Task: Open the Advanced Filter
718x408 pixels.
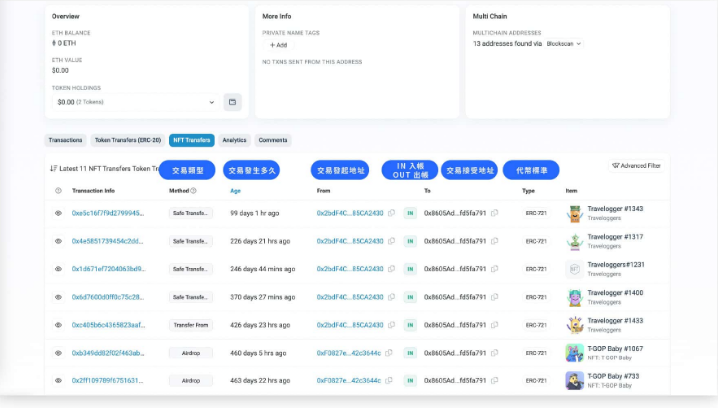Action: point(636,166)
